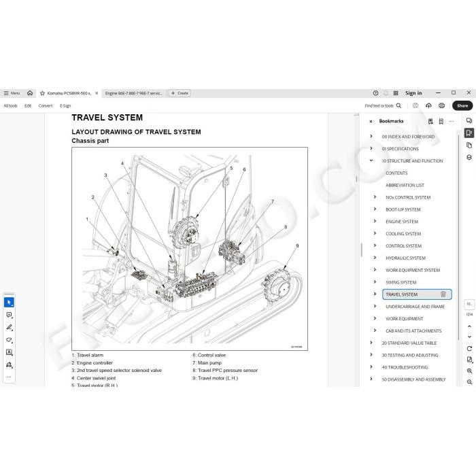Screen dimensions: 476x476
Task: Click Find text or tools search
Action: point(383,105)
